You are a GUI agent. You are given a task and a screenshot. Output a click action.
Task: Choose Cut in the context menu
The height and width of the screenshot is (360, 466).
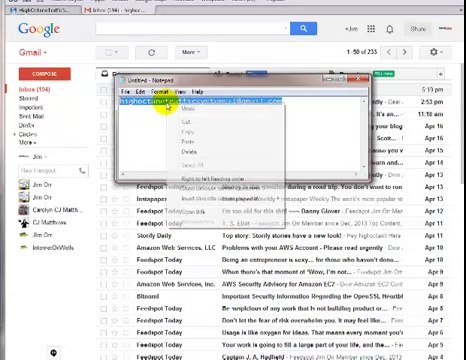point(186,122)
